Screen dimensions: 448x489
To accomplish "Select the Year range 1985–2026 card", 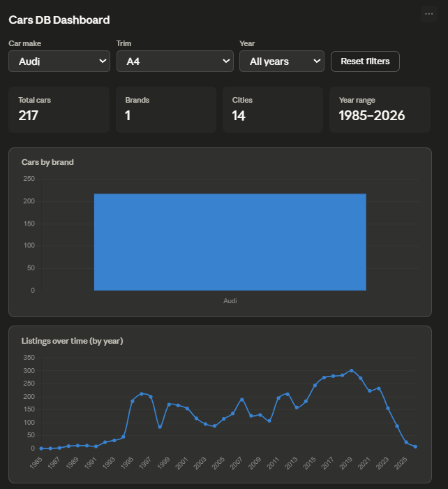I will (380, 110).
